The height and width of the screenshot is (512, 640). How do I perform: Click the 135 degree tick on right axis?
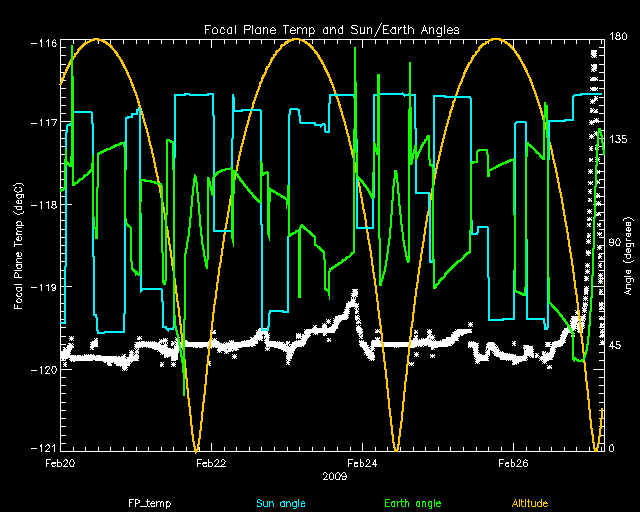click(x=617, y=141)
